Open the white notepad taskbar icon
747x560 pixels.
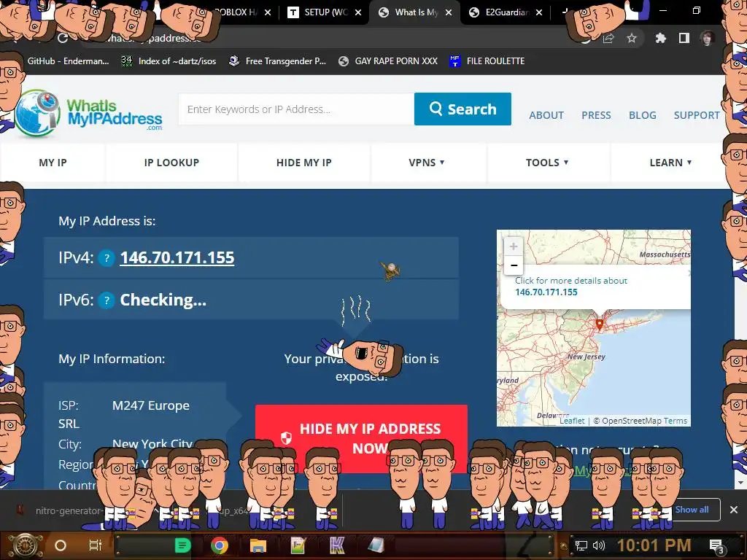pos(376,545)
